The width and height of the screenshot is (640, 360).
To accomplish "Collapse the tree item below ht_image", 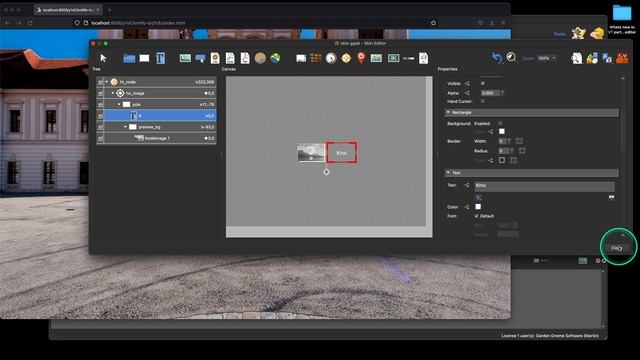I will (119, 104).
